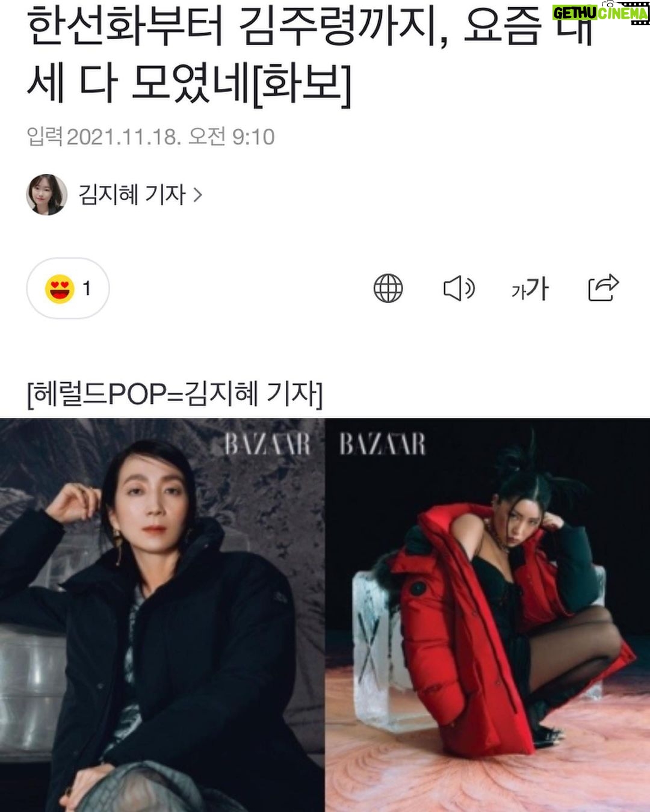This screenshot has height=812, width=650.
Task: Click the right BAZAAR logo on photo
Action: click(x=383, y=445)
